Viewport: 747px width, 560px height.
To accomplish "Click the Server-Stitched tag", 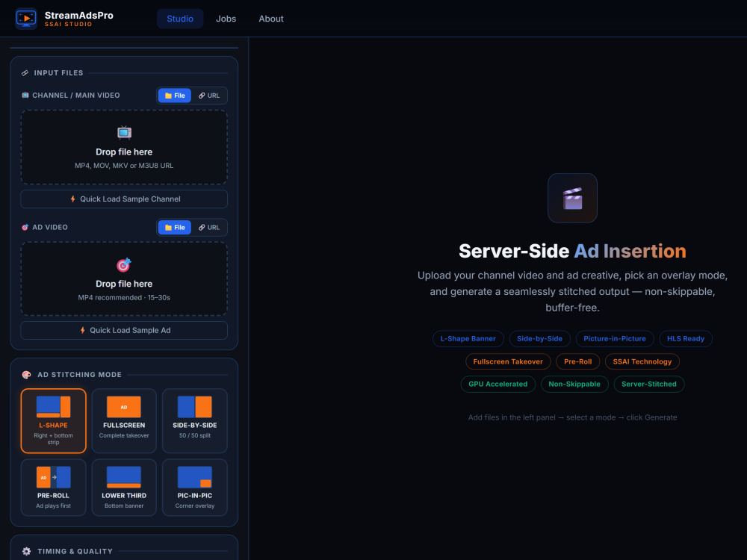I will click(649, 384).
